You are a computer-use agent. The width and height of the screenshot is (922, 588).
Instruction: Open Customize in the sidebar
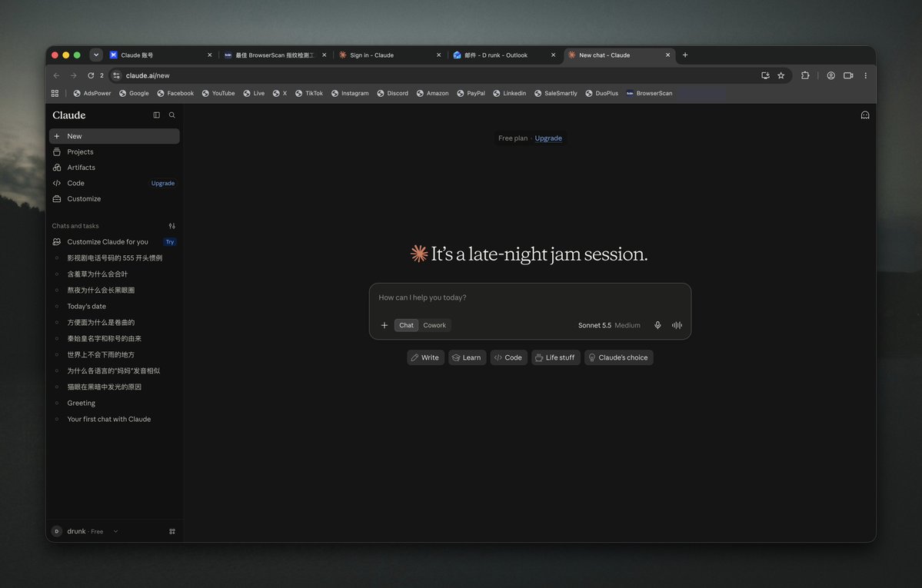114,199
